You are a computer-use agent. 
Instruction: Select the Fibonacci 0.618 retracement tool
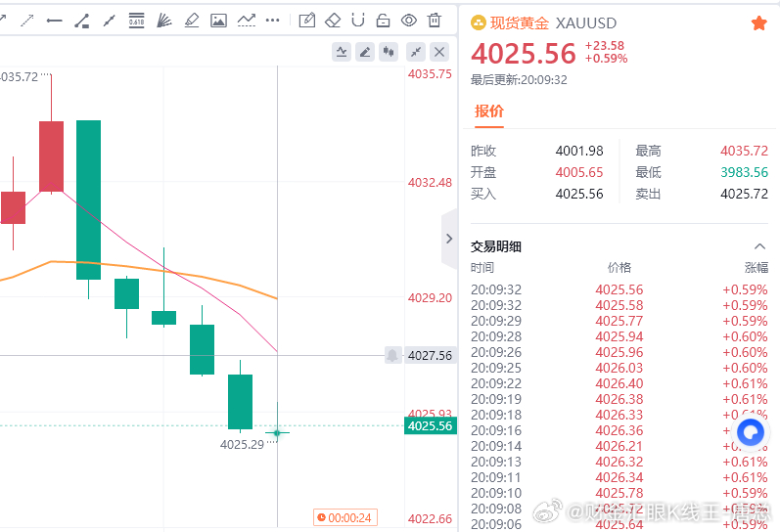[x=136, y=21]
